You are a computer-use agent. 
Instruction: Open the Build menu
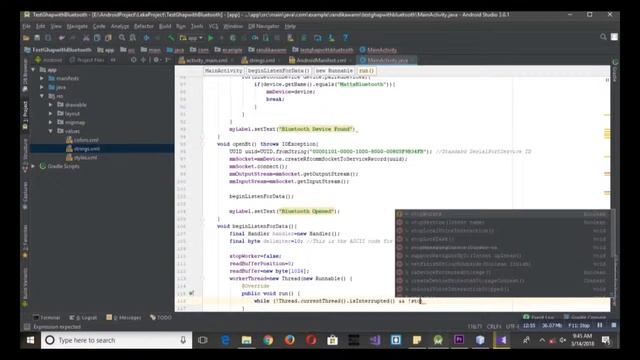point(165,26)
